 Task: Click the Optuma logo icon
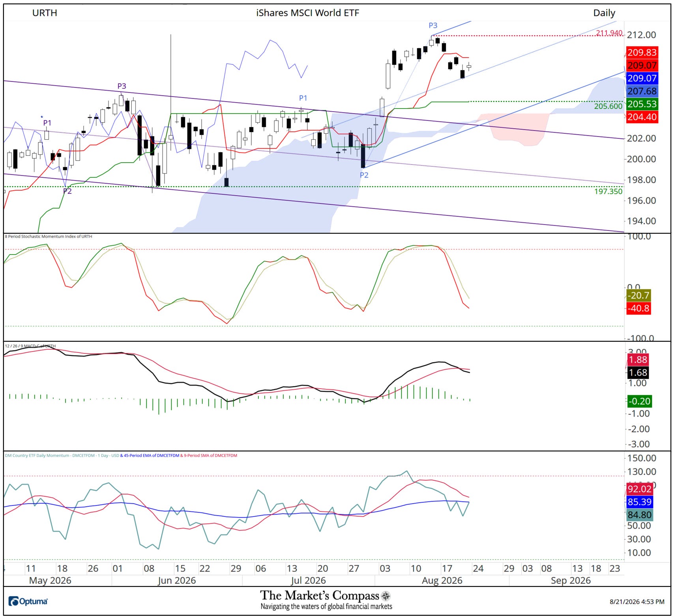tap(13, 601)
